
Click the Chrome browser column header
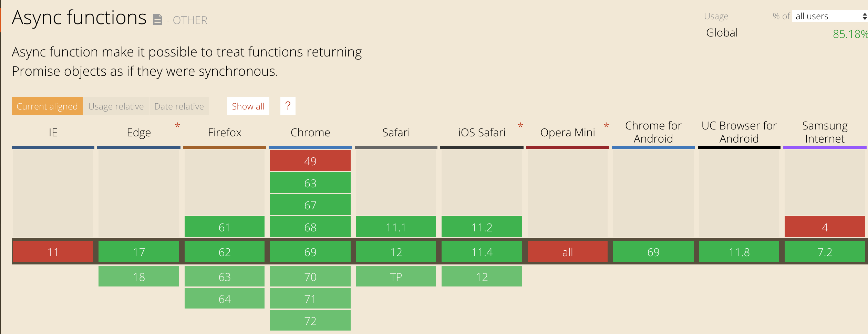point(310,133)
